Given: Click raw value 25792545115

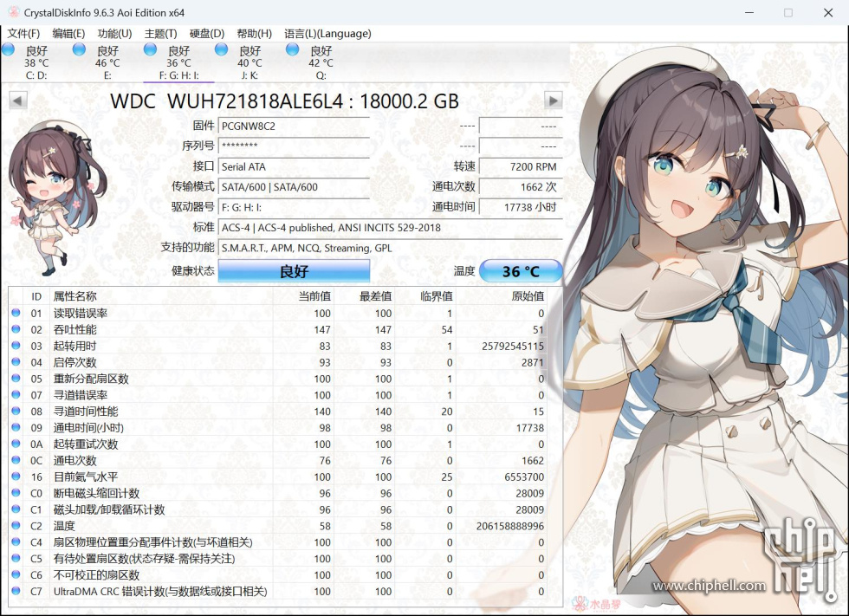Looking at the screenshot, I should (513, 346).
